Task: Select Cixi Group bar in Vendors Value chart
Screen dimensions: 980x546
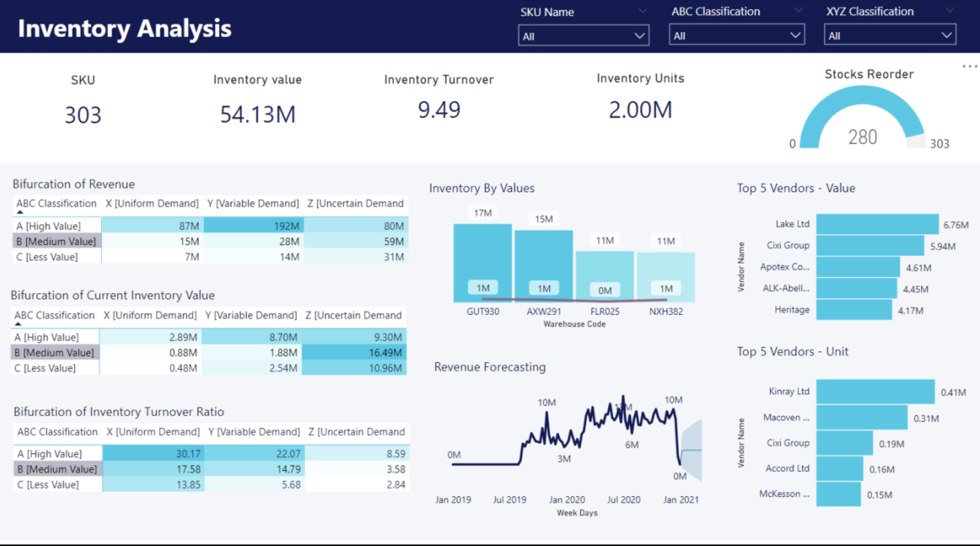Action: (870, 245)
